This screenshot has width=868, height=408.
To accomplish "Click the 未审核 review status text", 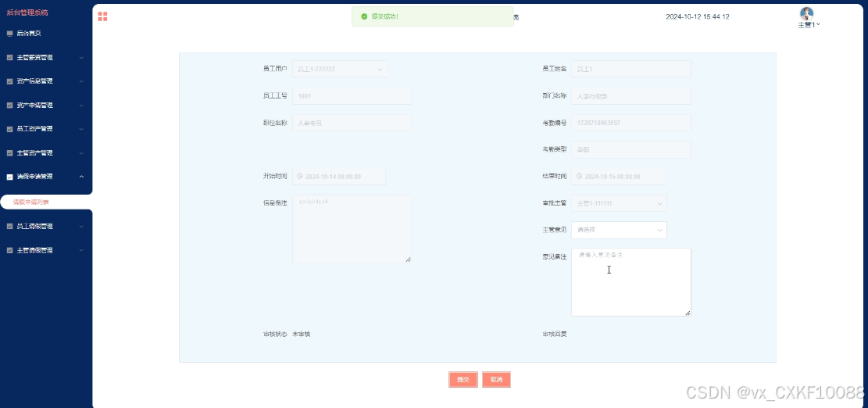I will (301, 335).
